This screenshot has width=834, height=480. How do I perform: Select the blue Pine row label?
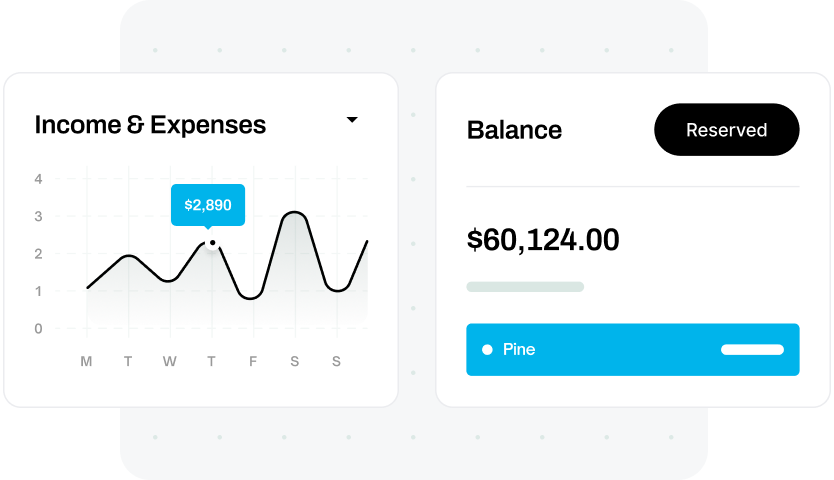pos(519,350)
